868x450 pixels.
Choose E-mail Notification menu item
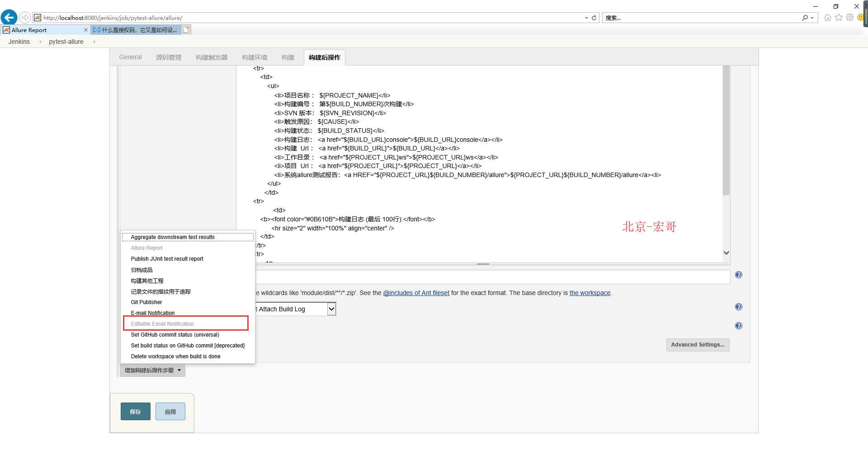pyautogui.click(x=188, y=313)
